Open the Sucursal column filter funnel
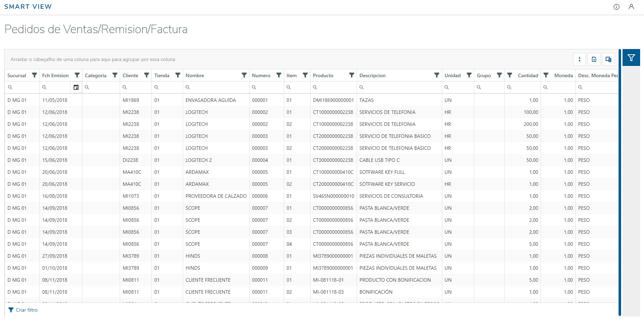The height and width of the screenshot is (324, 644). (34, 75)
